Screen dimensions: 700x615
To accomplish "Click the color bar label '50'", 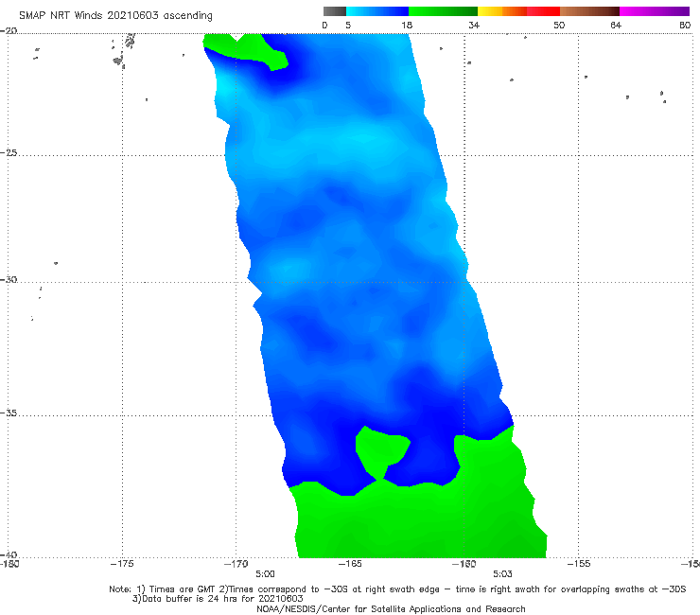I will coord(559,25).
